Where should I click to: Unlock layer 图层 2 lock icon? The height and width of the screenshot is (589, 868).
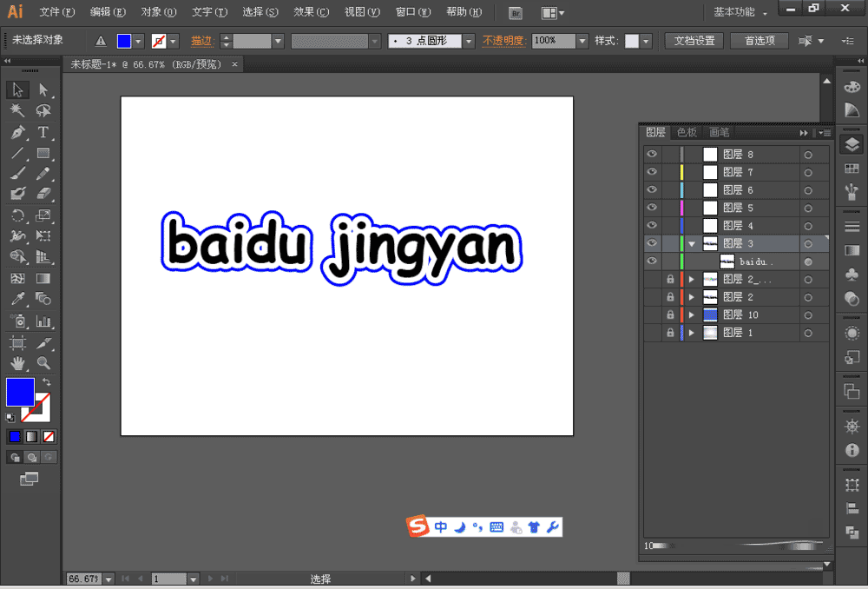tap(670, 297)
